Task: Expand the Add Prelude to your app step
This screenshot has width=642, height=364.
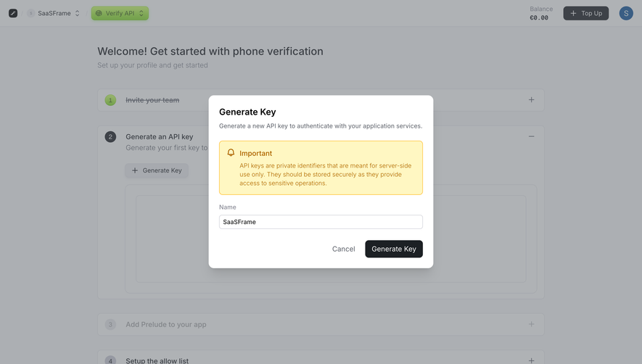Action: [531, 324]
